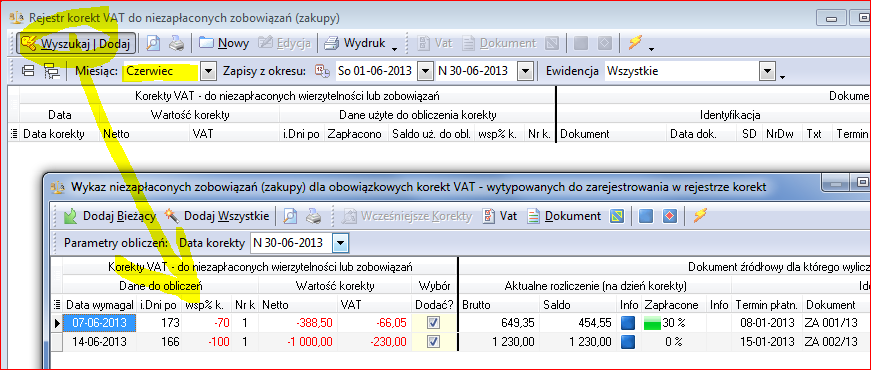Click Vat button in Wykaz window

pos(499,216)
